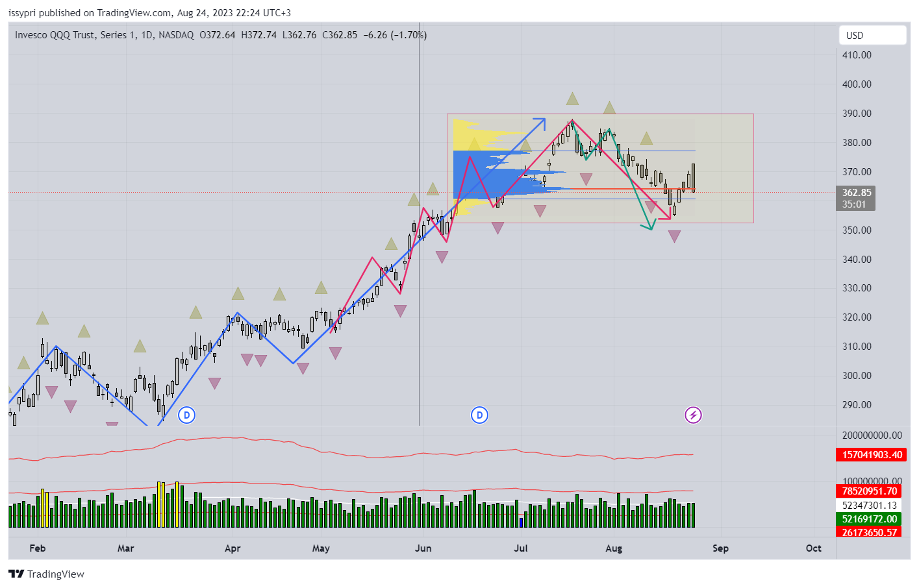
Task: Click the 400.00 price axis label
Action: [x=857, y=84]
